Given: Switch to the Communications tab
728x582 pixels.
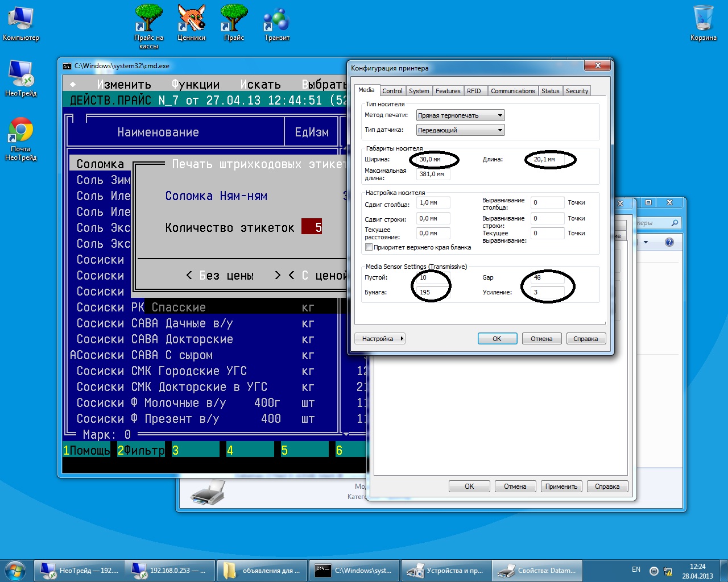Looking at the screenshot, I should point(512,91).
